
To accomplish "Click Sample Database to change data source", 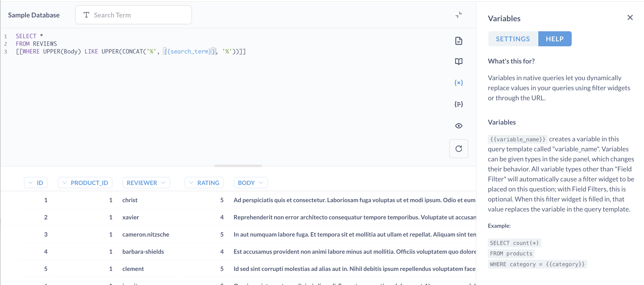I will coord(34,15).
